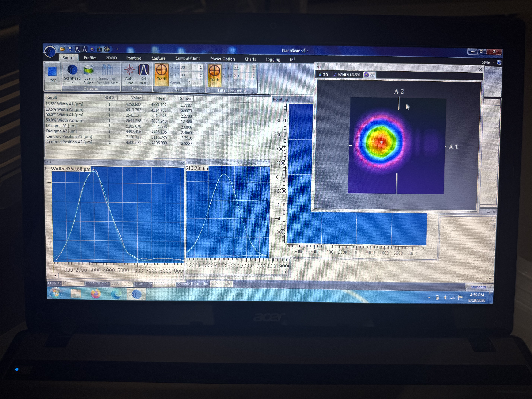532x399 pixels.
Task: Open the Power Option ribbon tab
Action: (223, 59)
